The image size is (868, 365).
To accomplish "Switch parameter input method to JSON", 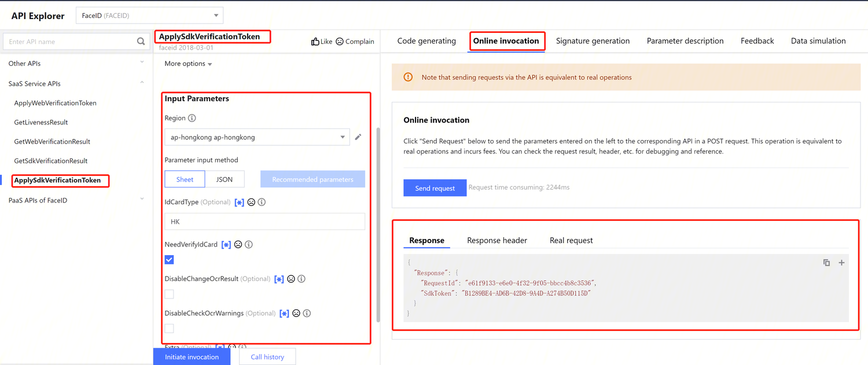I will [x=225, y=179].
